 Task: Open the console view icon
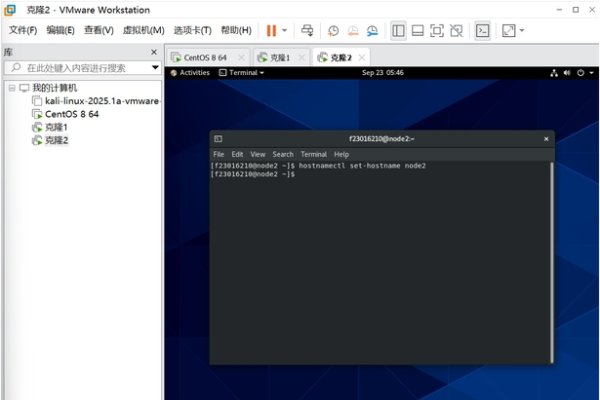tap(482, 31)
